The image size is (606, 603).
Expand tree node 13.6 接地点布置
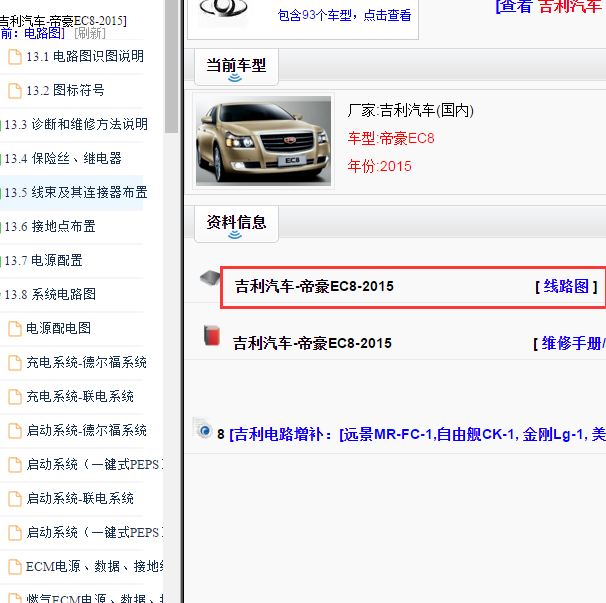1,227
